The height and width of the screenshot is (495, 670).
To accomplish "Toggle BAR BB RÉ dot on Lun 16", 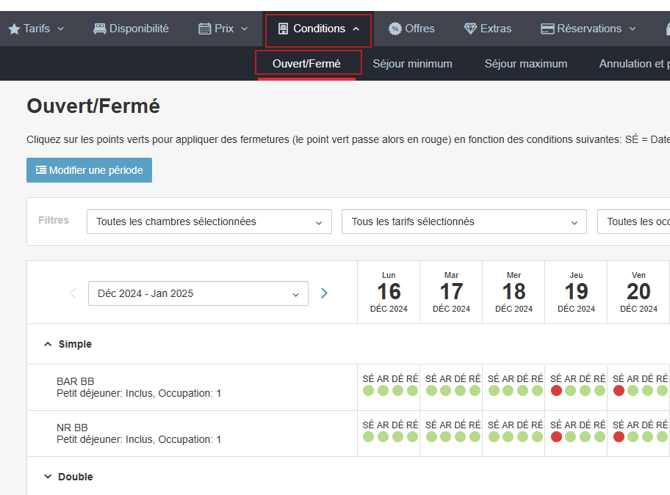I will [412, 390].
